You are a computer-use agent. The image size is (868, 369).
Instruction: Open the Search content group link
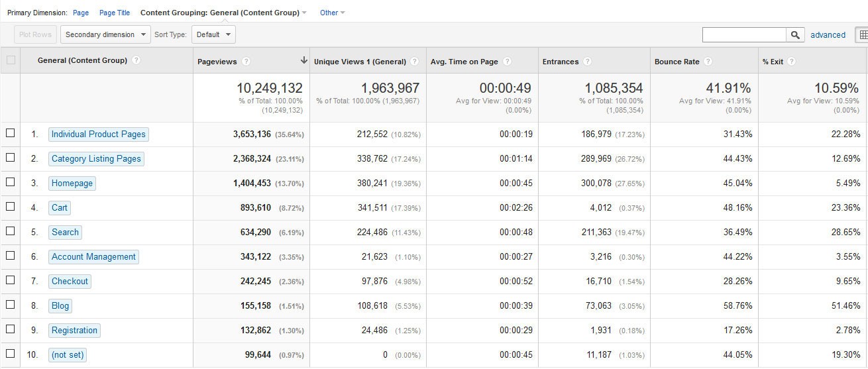[65, 233]
